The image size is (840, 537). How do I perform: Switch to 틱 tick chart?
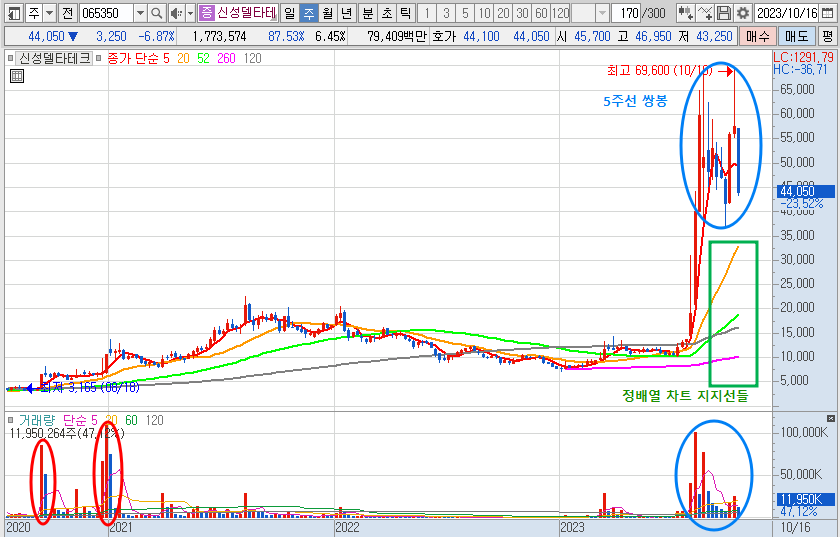coord(406,13)
